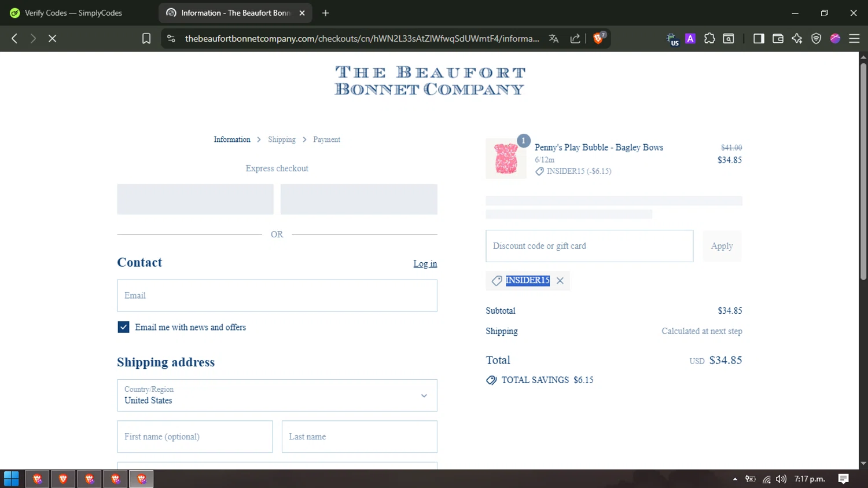Toggle the browser sidebar panel
Image resolution: width=868 pixels, height=488 pixels.
tap(759, 38)
